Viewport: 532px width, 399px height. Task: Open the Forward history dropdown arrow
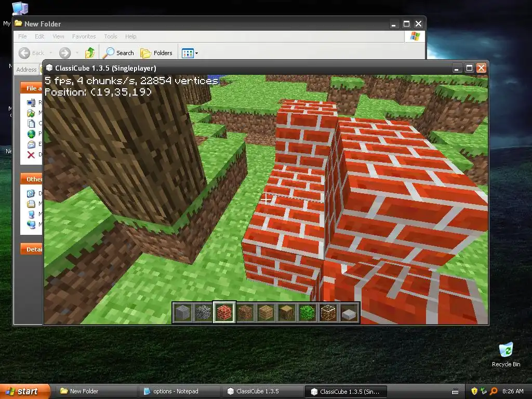coord(77,53)
